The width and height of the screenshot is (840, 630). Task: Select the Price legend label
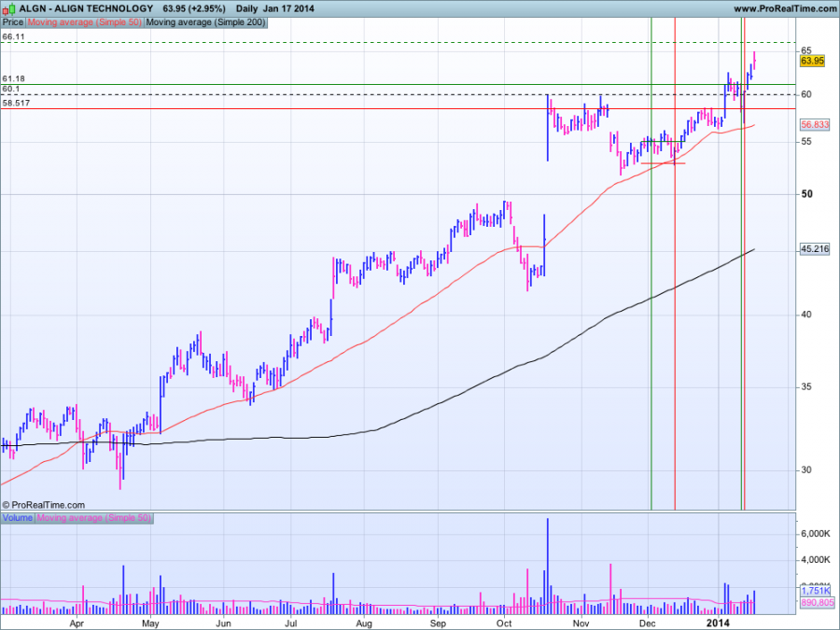point(13,22)
